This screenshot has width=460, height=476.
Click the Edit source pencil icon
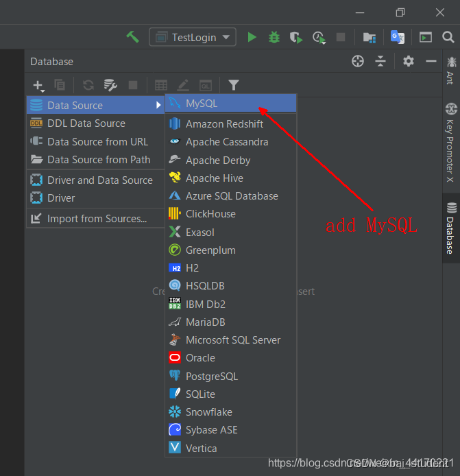pos(183,85)
